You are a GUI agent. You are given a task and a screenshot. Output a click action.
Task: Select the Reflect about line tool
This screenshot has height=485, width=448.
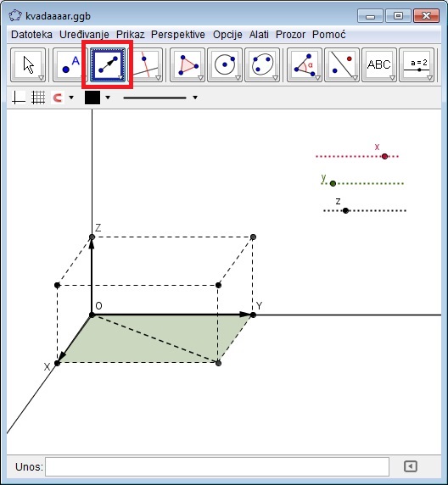coord(342,64)
